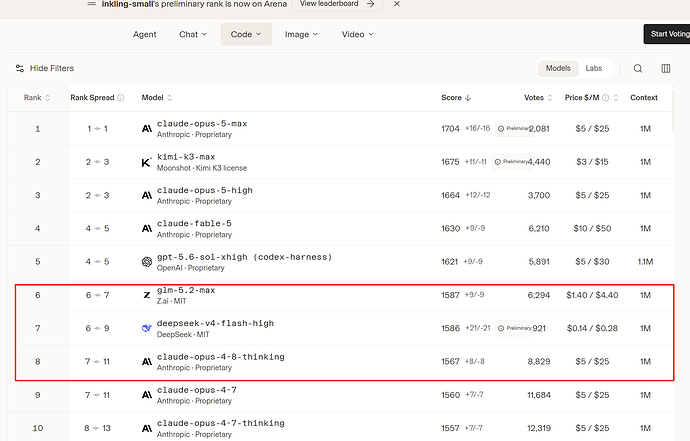
Task: Hide the filters panel
Action: click(x=44, y=68)
